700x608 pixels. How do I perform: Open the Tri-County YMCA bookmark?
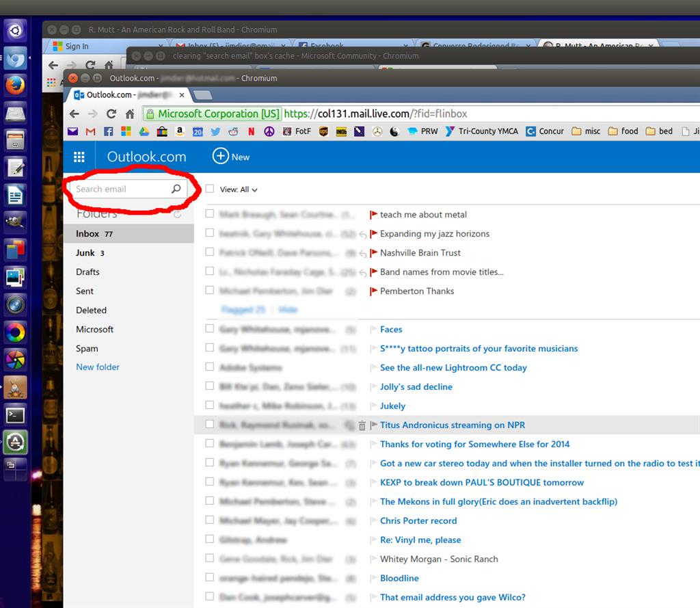(482, 131)
